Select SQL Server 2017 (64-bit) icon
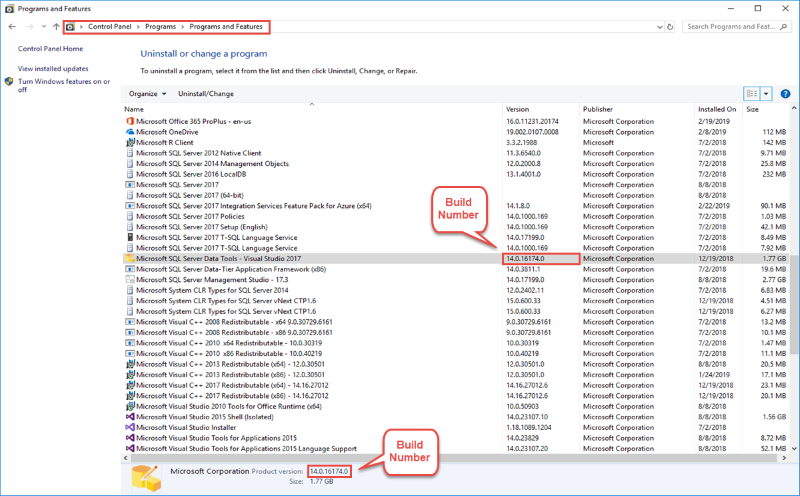Viewport: 800px width, 496px height. [x=130, y=195]
